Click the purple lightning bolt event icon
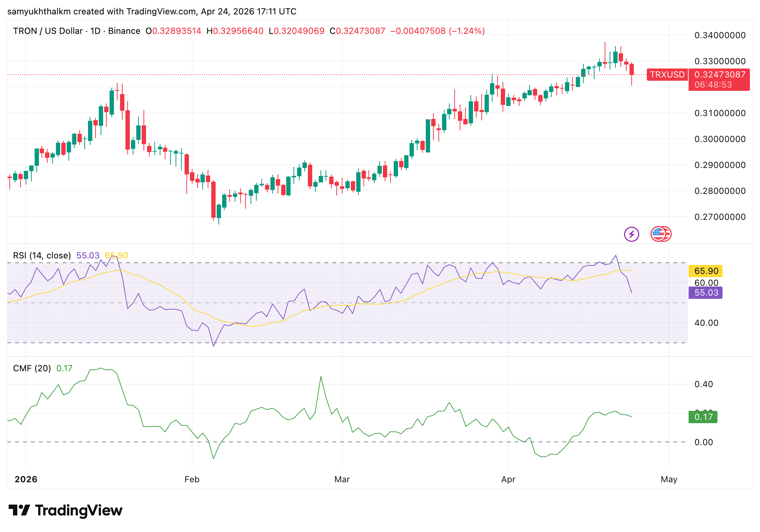Screen dimensions: 760x532 pos(631,234)
